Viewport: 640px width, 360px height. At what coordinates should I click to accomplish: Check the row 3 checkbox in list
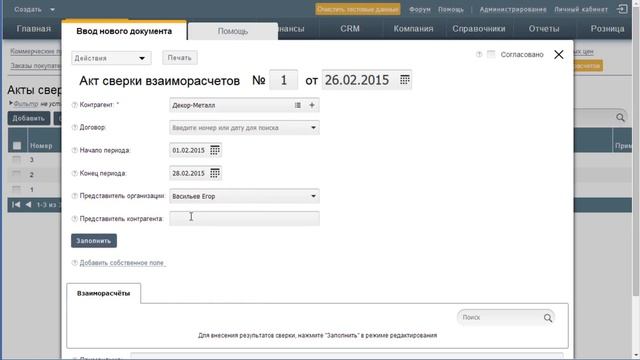(x=16, y=160)
